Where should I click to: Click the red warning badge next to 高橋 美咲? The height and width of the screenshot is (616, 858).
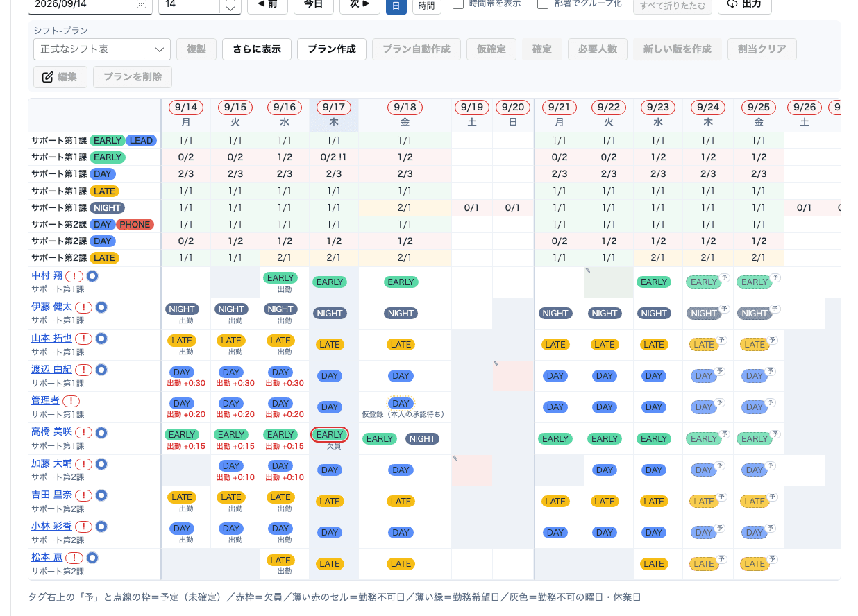click(83, 432)
